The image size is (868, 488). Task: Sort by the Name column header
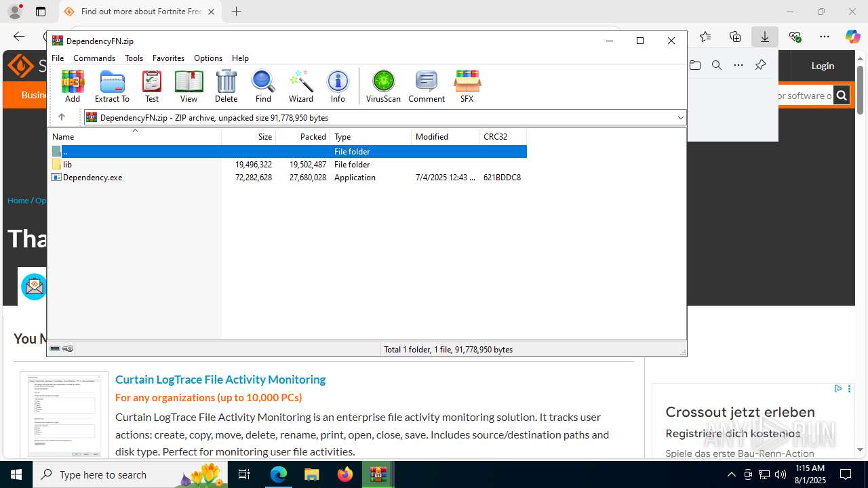(134, 137)
